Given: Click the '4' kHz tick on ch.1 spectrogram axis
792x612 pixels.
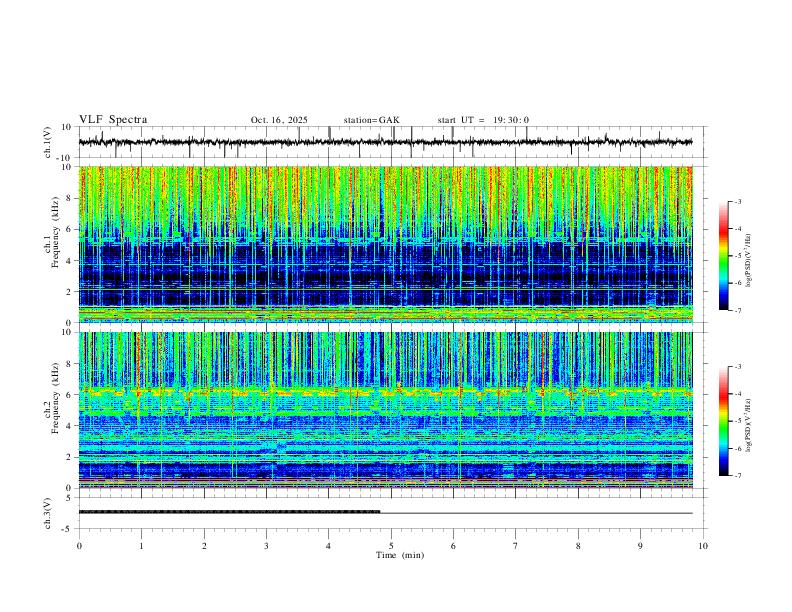Looking at the screenshot, I should 69,261.
